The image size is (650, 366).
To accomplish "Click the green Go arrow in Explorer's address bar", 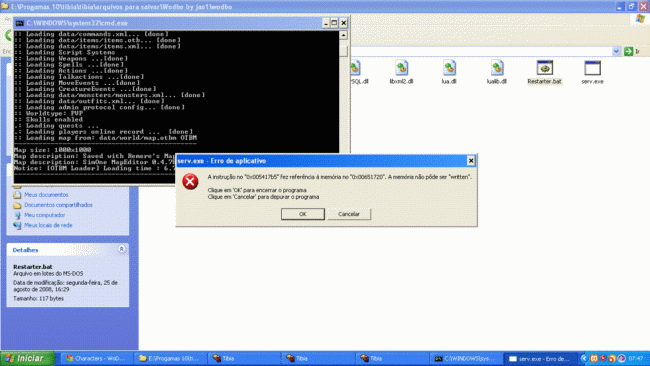I will pos(628,51).
